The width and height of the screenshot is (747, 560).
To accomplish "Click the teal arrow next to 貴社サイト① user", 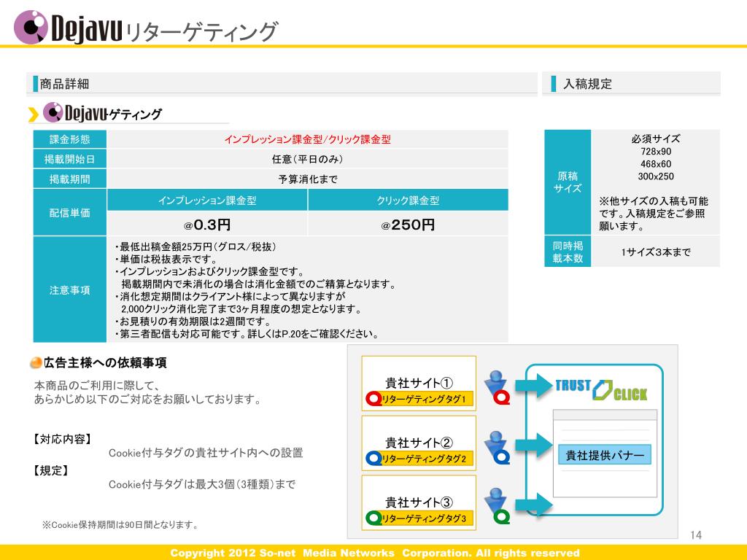I will [533, 386].
